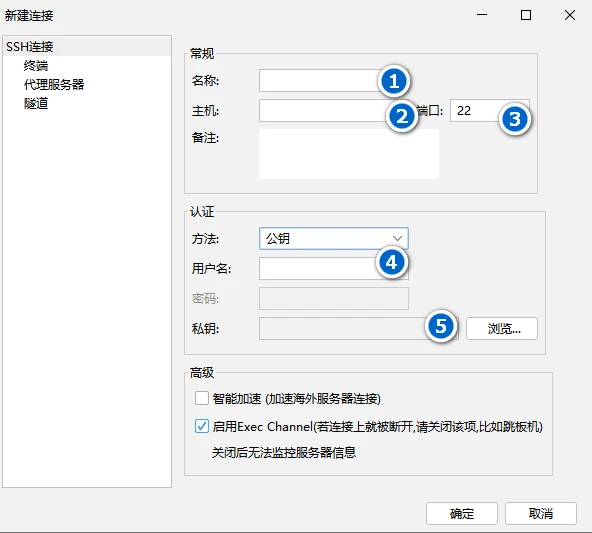The width and height of the screenshot is (592, 533).
Task: Open the 隧道 settings page
Action: tap(36, 103)
